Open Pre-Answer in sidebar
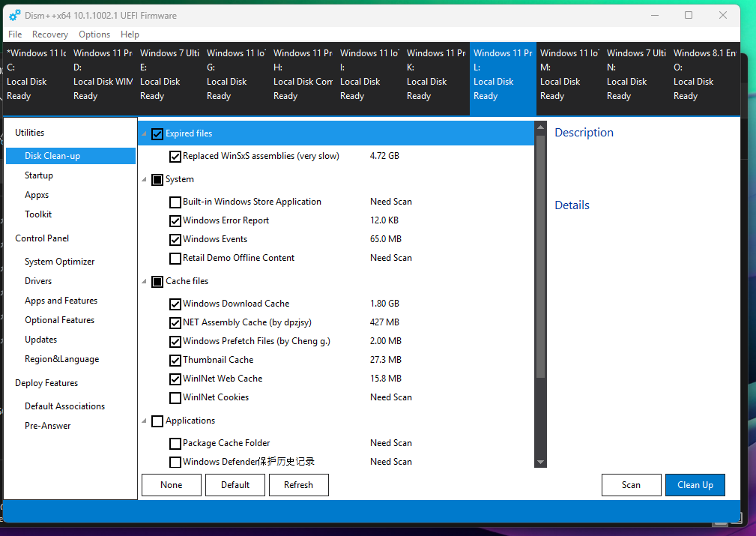The width and height of the screenshot is (756, 536). click(x=48, y=426)
